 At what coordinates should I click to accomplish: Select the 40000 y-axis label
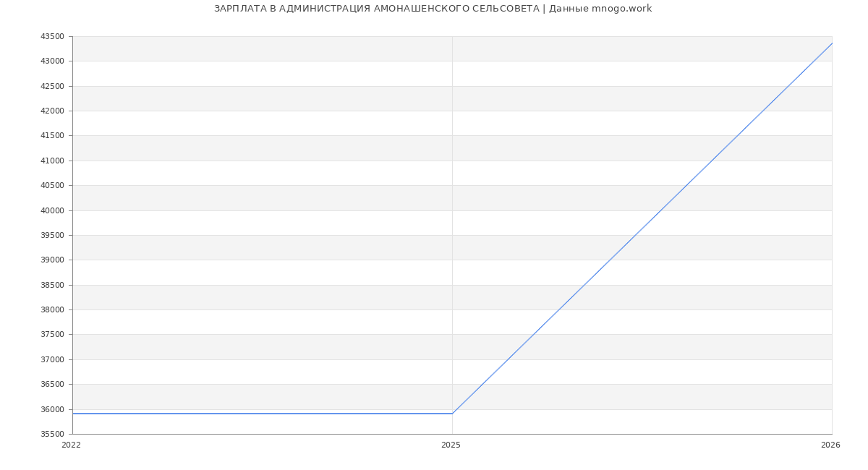click(x=52, y=210)
